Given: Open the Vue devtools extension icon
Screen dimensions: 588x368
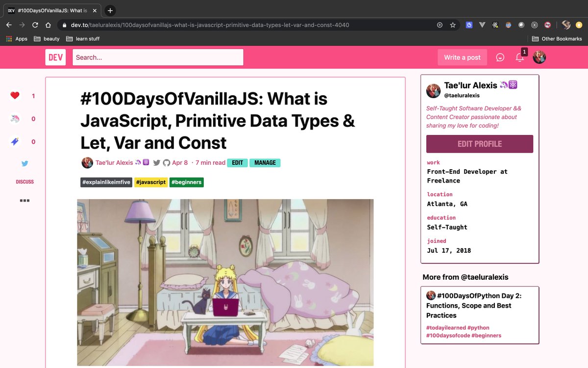Looking at the screenshot, I should coord(482,25).
